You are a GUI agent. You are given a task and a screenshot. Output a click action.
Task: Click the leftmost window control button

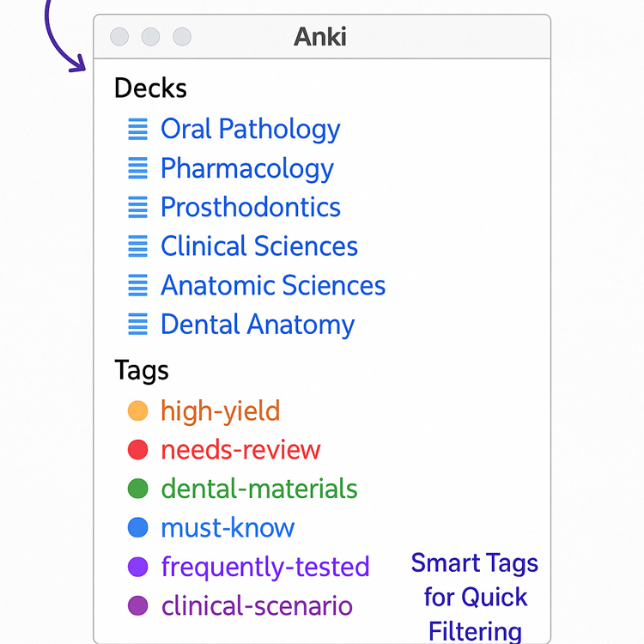(x=119, y=37)
